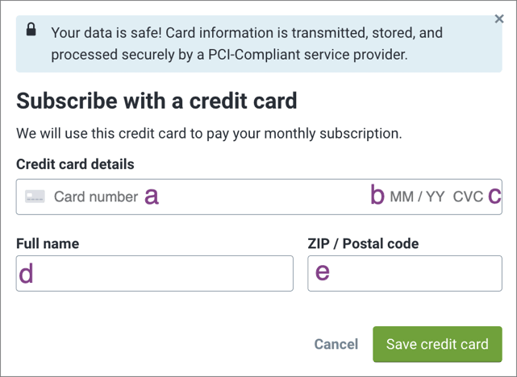Click the purple letter b annotation marker
Viewport: 517px width, 377px height.
pos(377,195)
